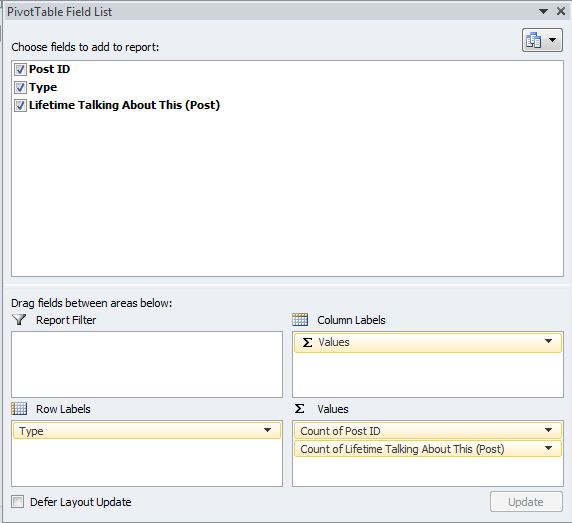Click the empty Report Filter area box
This screenshot has height=523, width=572.
click(147, 364)
